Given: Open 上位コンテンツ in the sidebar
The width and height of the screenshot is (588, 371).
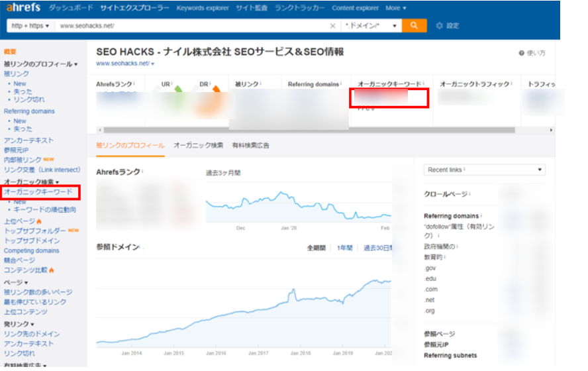Looking at the screenshot, I should pyautogui.click(x=26, y=312).
